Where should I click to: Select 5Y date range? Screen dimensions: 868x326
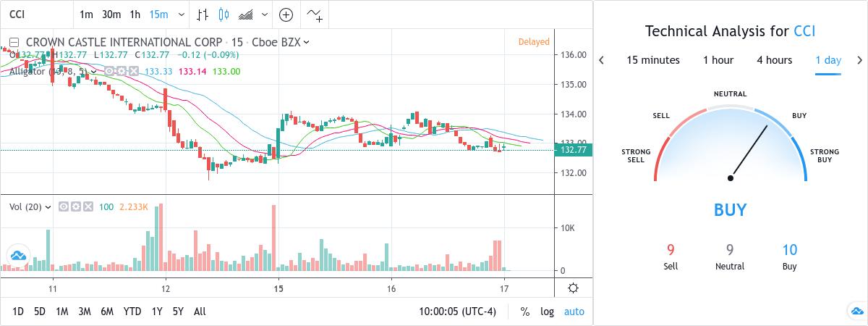tap(178, 312)
